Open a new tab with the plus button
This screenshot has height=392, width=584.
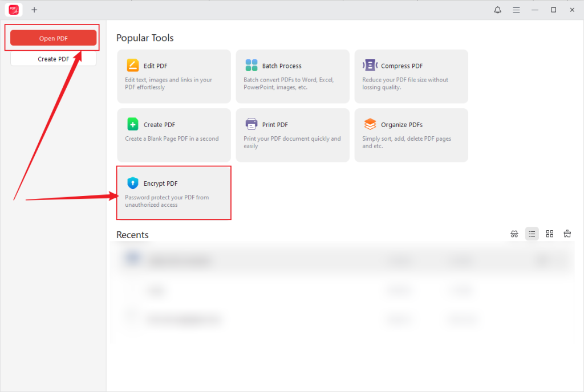point(34,10)
